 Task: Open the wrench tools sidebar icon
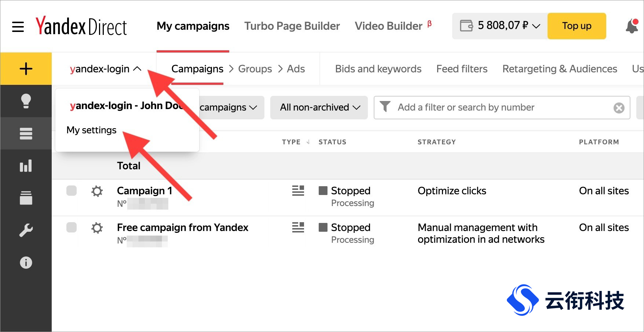26,230
